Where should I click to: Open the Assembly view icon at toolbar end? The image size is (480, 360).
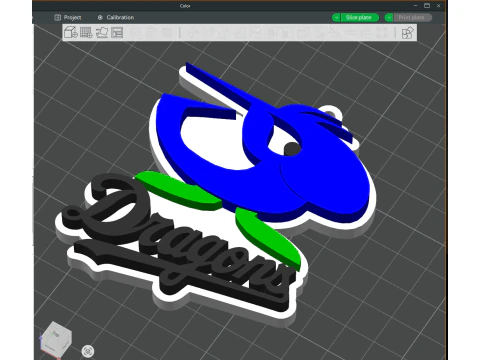pos(407,33)
